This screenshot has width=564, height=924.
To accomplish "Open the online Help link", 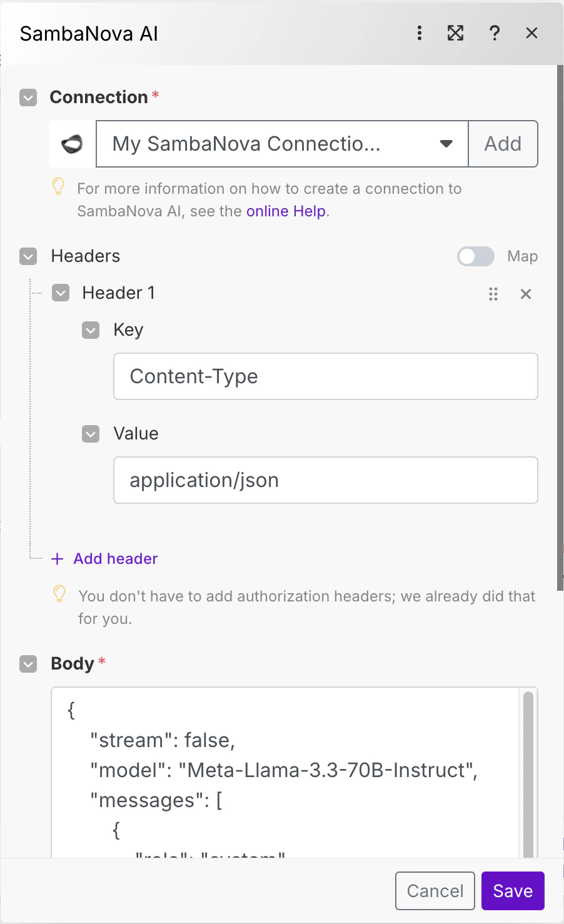I will pos(285,211).
